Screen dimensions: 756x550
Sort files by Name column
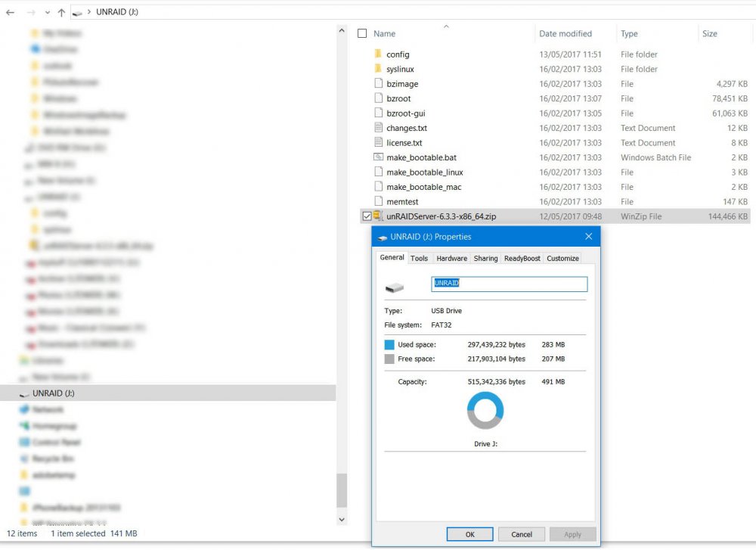pyautogui.click(x=384, y=34)
